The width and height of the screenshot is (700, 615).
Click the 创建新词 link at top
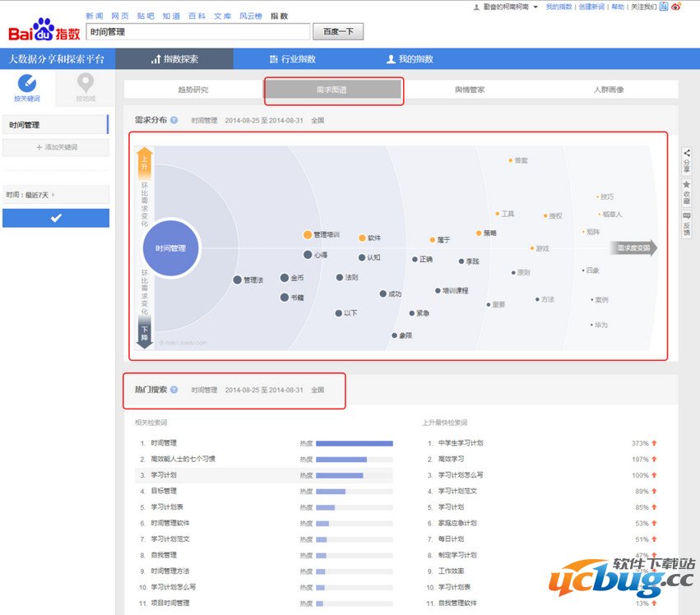[591, 7]
